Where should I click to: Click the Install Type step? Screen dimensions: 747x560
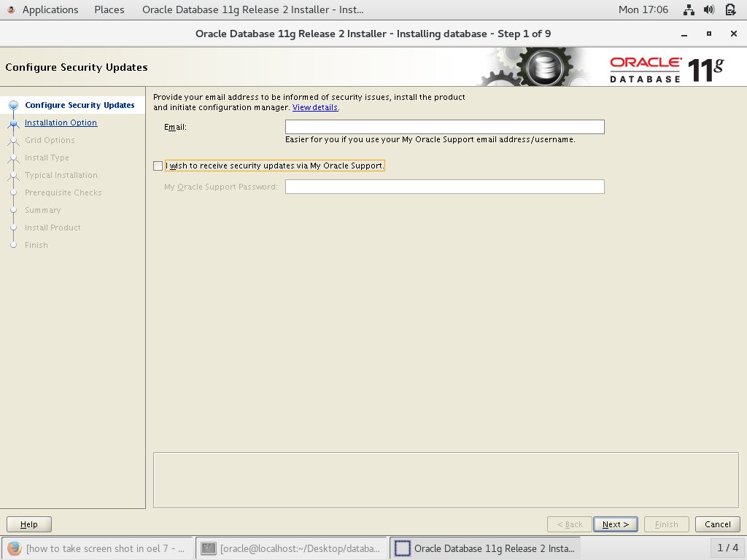tap(47, 157)
